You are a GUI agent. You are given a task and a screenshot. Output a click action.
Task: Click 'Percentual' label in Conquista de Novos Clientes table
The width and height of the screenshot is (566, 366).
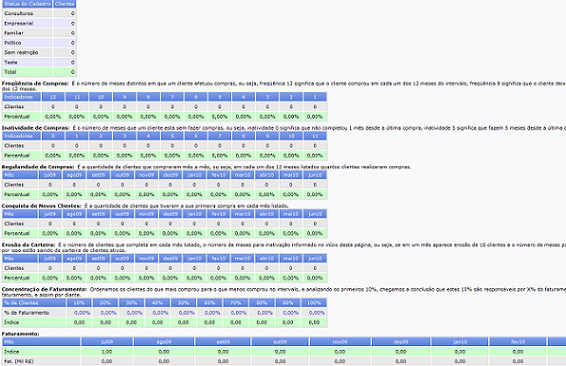coord(17,233)
